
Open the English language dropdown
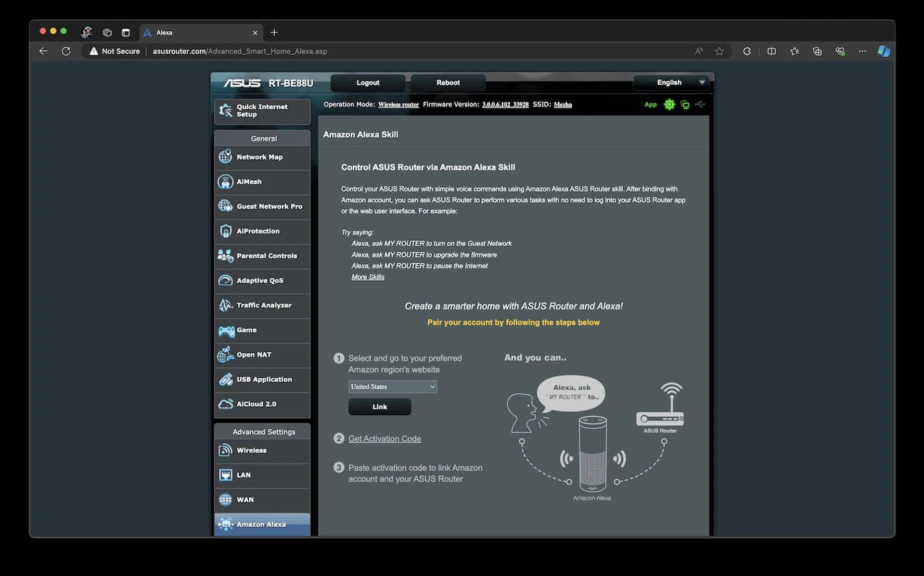point(672,82)
